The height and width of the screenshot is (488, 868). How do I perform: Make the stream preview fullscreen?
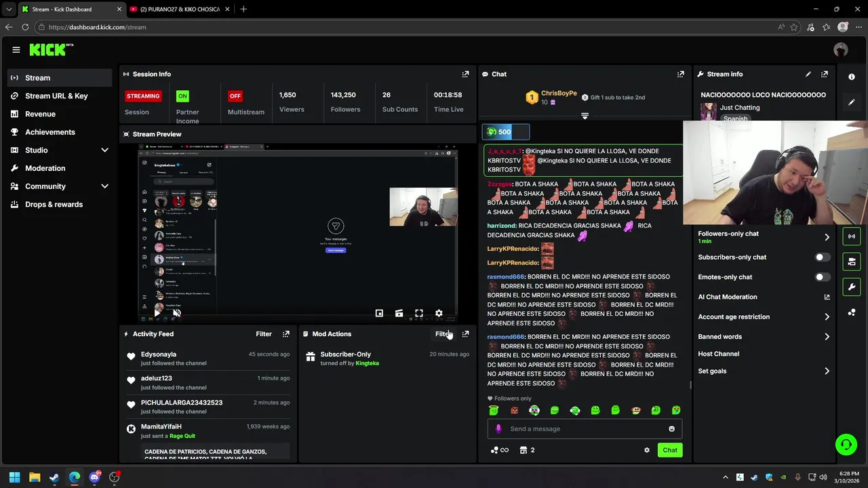pyautogui.click(x=419, y=313)
